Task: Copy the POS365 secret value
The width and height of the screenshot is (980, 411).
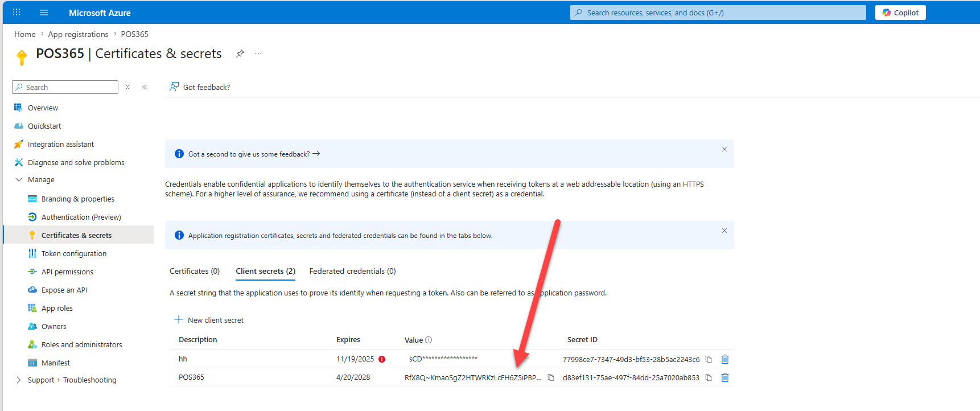Action: 551,377
